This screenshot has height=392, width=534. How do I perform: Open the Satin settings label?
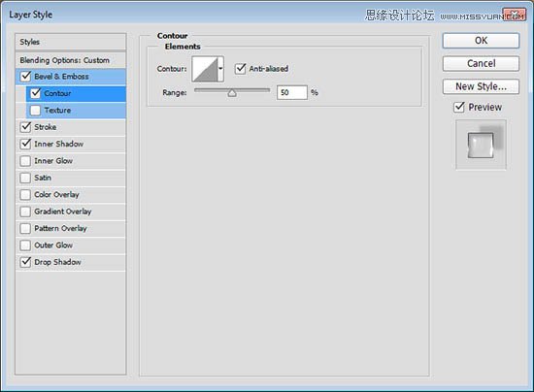[x=43, y=178]
